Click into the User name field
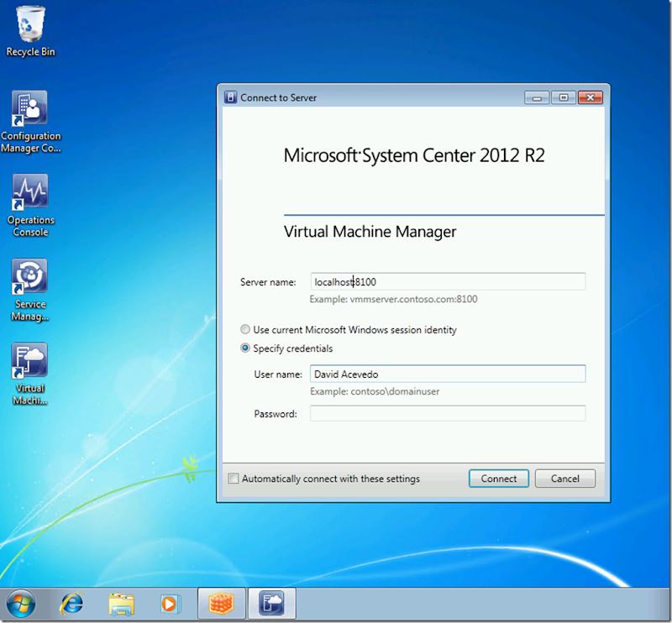The image size is (672, 623). click(x=448, y=374)
